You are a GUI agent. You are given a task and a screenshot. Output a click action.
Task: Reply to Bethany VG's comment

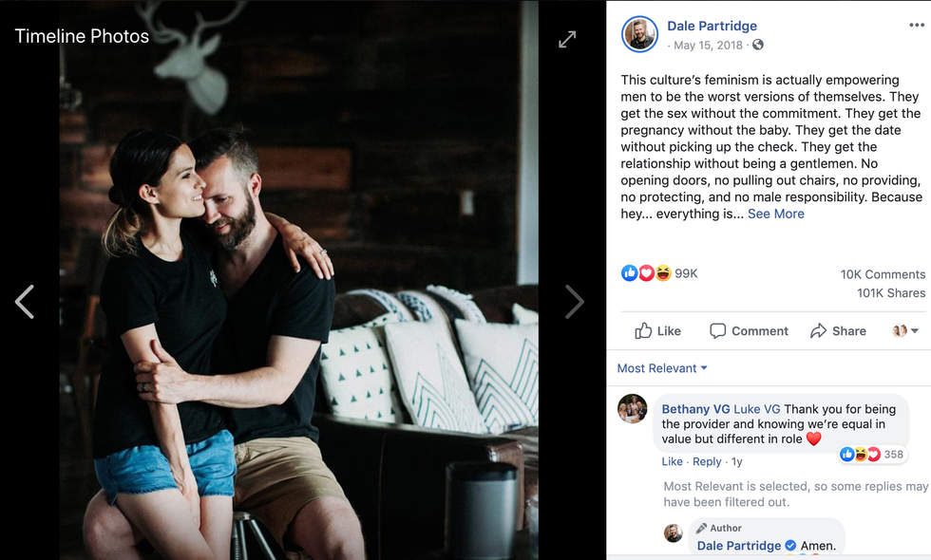click(707, 461)
